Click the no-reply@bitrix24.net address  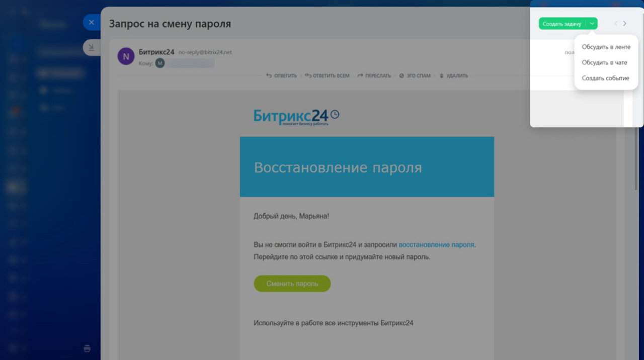pyautogui.click(x=205, y=52)
